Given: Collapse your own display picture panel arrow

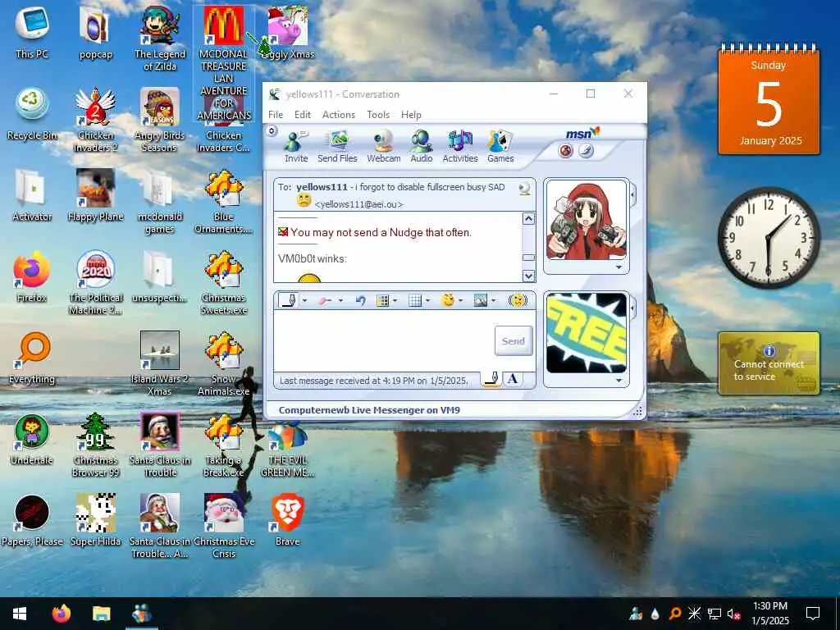Looking at the screenshot, I should (x=633, y=308).
